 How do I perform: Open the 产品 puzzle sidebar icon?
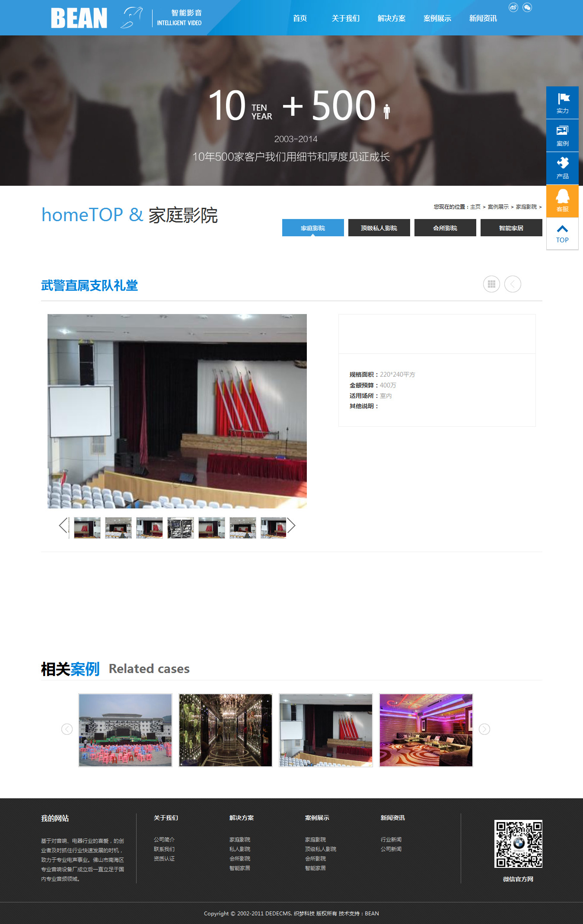[562, 168]
